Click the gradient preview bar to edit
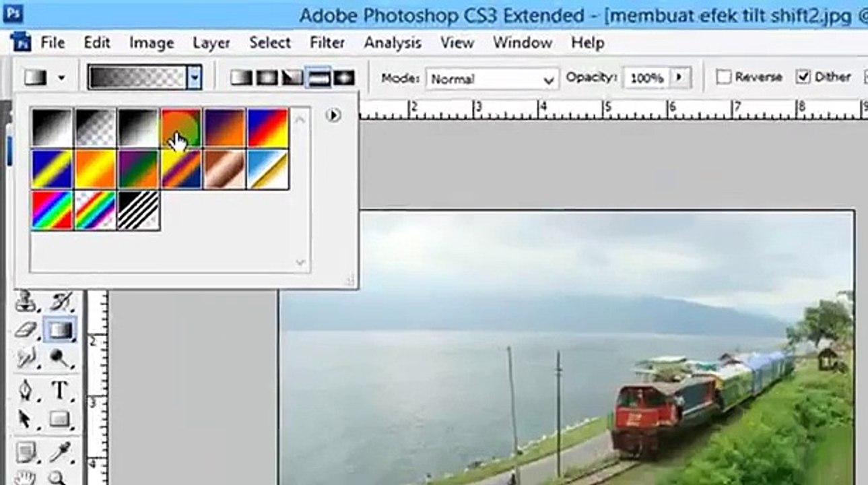Screen dimensions: 868x485 tap(137, 77)
